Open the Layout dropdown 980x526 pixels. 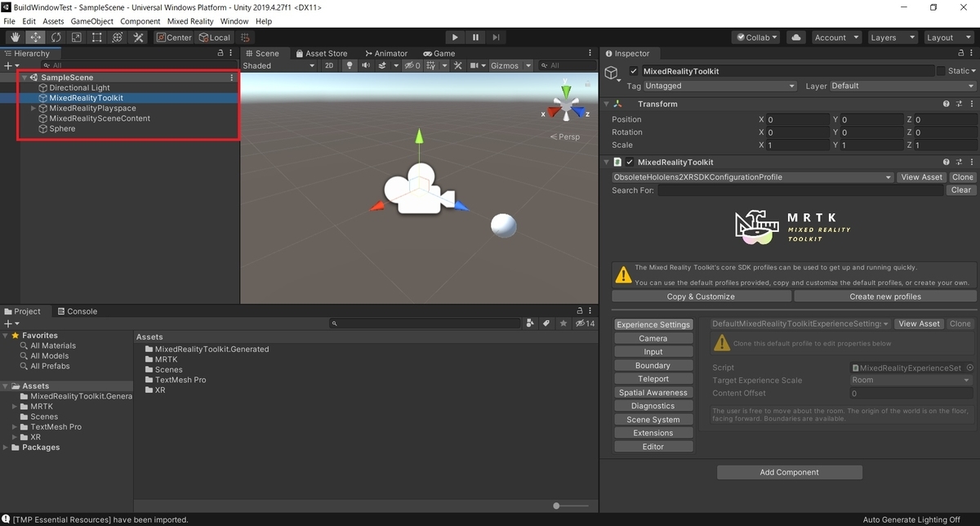click(947, 38)
